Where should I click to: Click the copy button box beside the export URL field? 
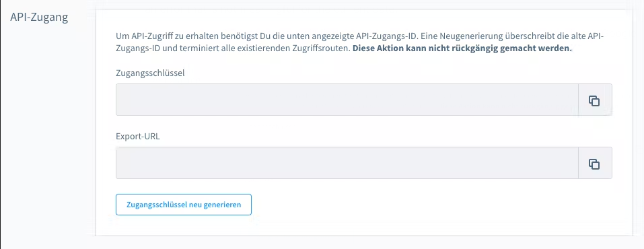595,163
